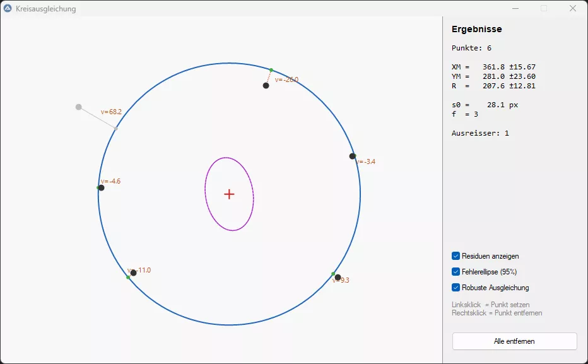Toggle the Residuen anzeigen checkbox
This screenshot has height=364, width=588.
(456, 256)
